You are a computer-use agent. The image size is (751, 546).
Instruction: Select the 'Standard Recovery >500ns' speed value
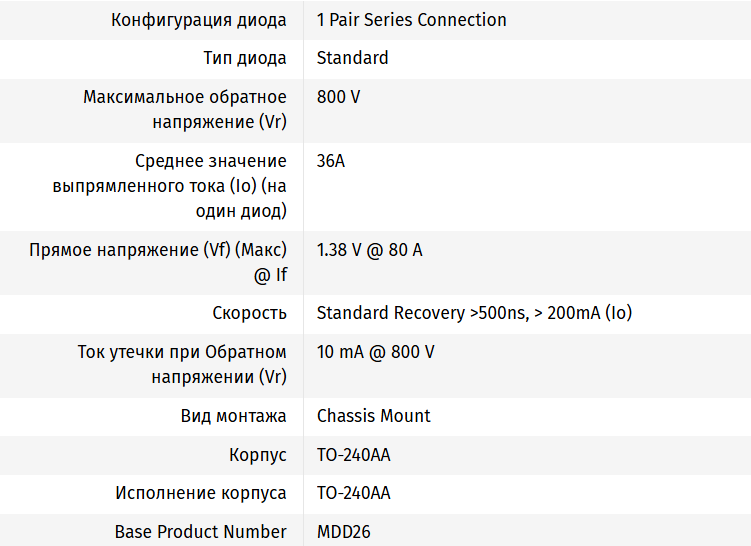(474, 313)
